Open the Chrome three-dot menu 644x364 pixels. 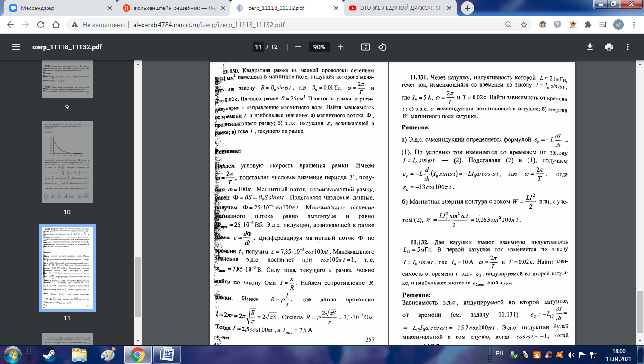[x=634, y=25]
